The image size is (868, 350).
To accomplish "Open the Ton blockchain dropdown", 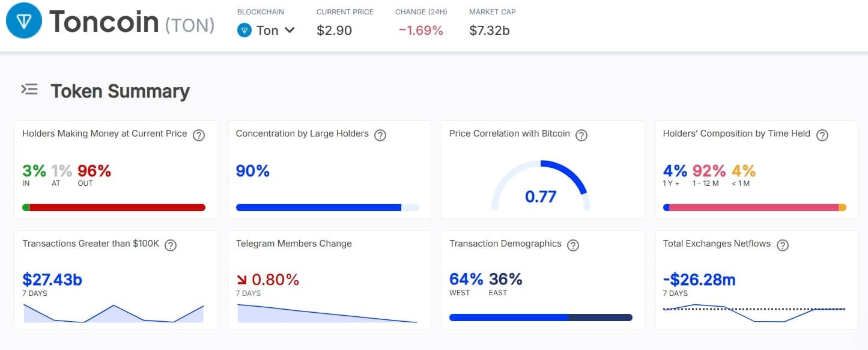I will (x=266, y=30).
